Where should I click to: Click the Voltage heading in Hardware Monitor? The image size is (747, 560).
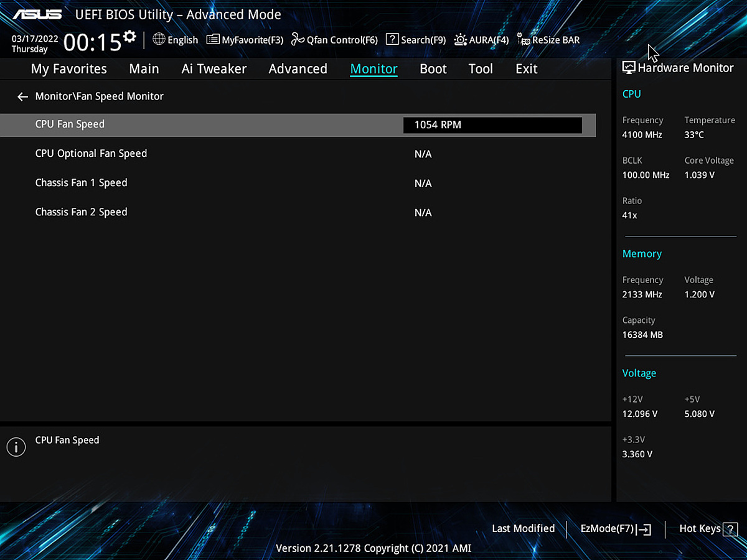click(639, 373)
